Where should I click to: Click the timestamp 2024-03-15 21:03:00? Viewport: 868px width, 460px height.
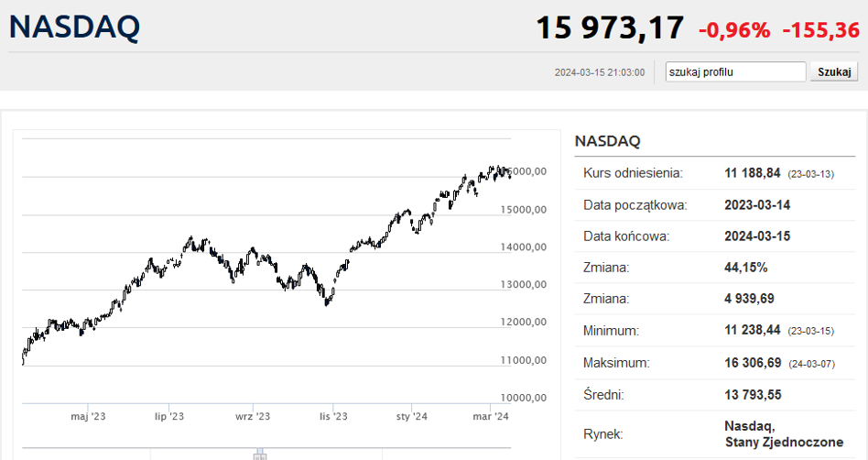pyautogui.click(x=600, y=72)
